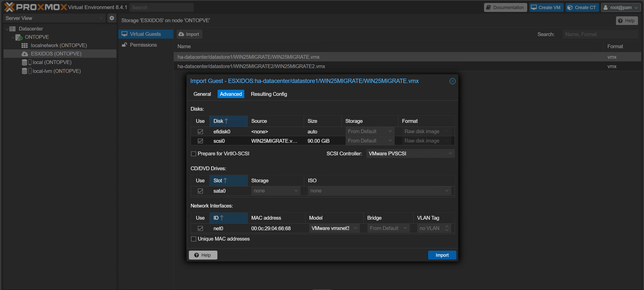Click the Create CT button
The height and width of the screenshot is (290, 644).
tap(582, 7)
